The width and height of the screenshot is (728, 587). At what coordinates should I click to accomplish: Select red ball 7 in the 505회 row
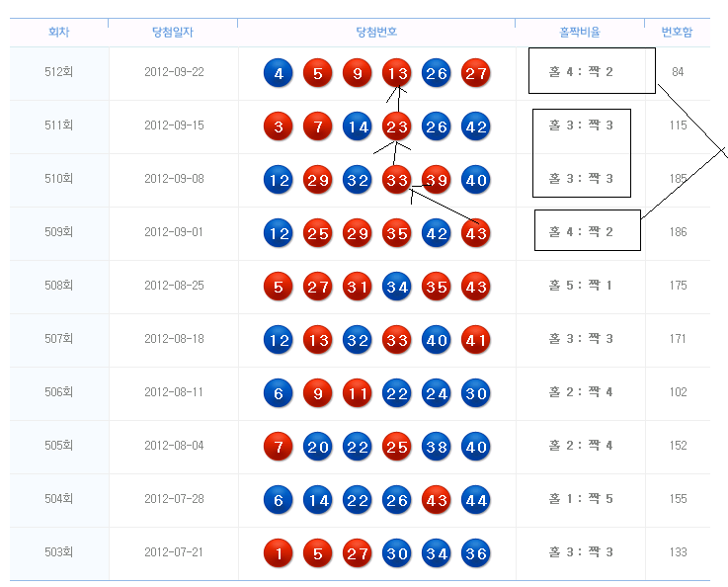(279, 447)
